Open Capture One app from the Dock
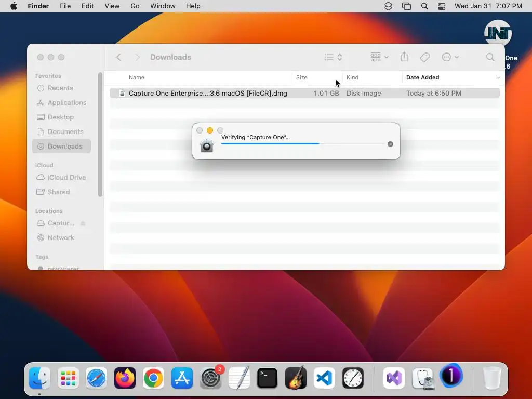Screen dimensions: 532x399 [451, 375]
